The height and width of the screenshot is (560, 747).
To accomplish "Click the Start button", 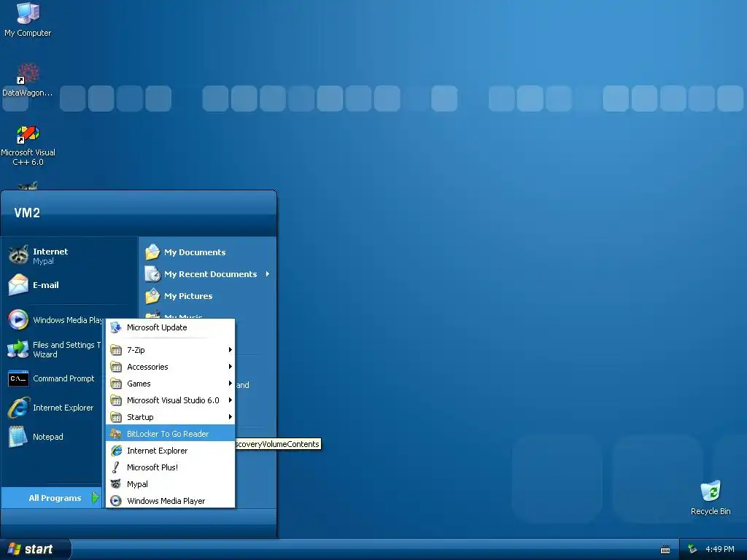I will (35, 549).
